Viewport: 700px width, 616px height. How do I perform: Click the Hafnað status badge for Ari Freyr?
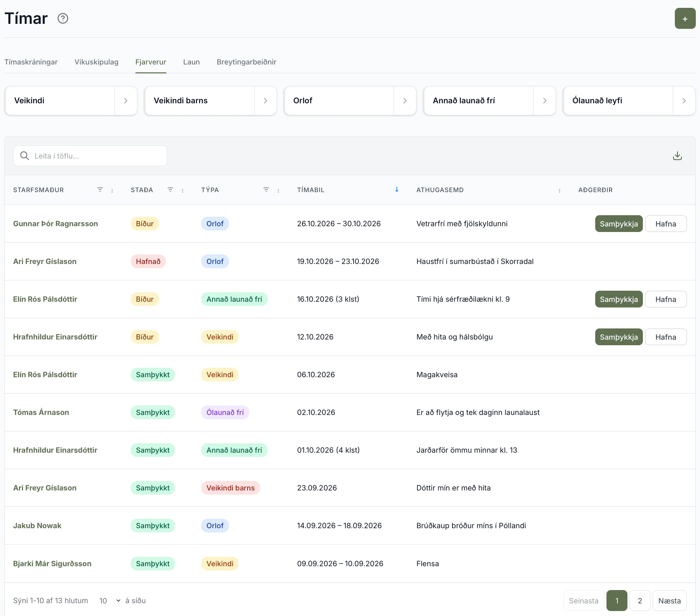pyautogui.click(x=148, y=261)
